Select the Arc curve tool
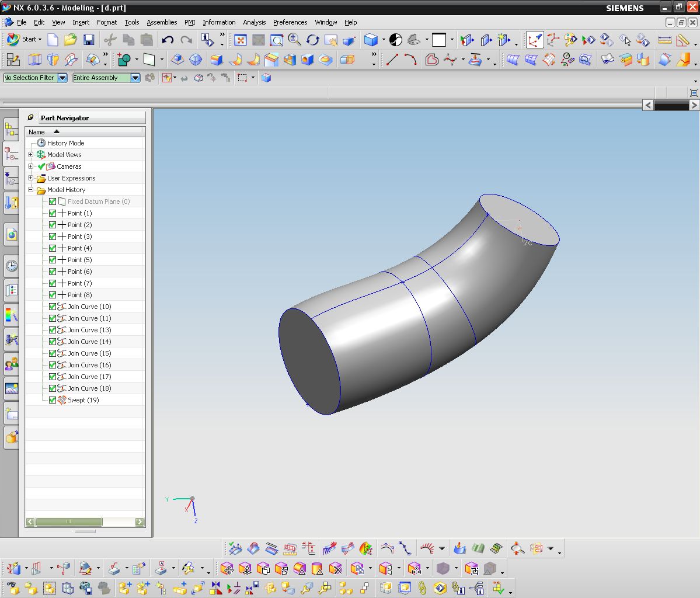This screenshot has width=700, height=598. tap(410, 60)
